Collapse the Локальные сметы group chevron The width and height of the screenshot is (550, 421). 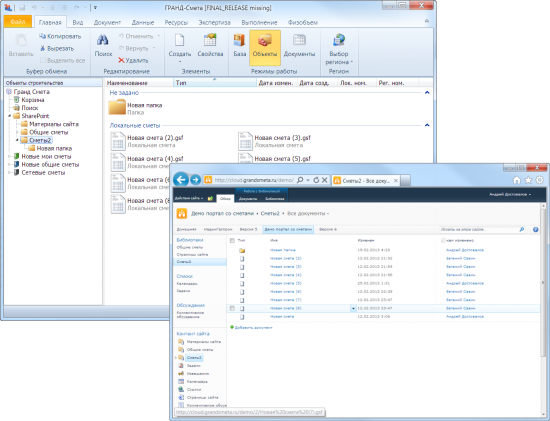[427, 125]
